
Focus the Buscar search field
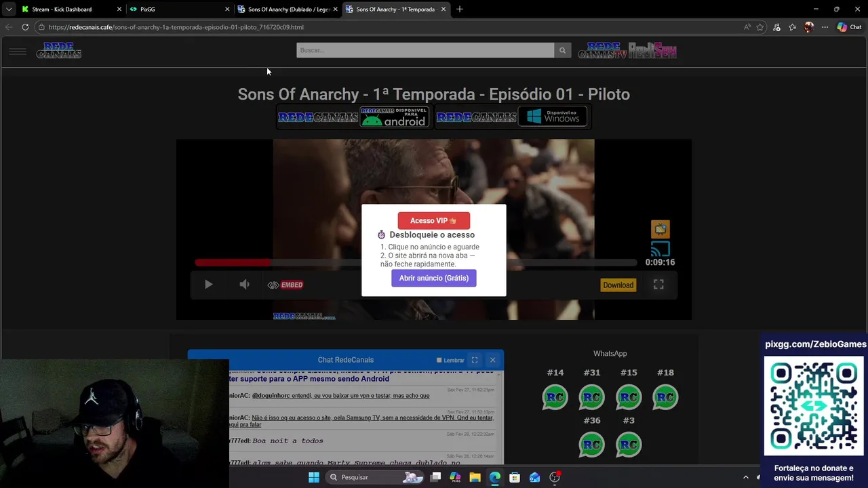tap(425, 50)
